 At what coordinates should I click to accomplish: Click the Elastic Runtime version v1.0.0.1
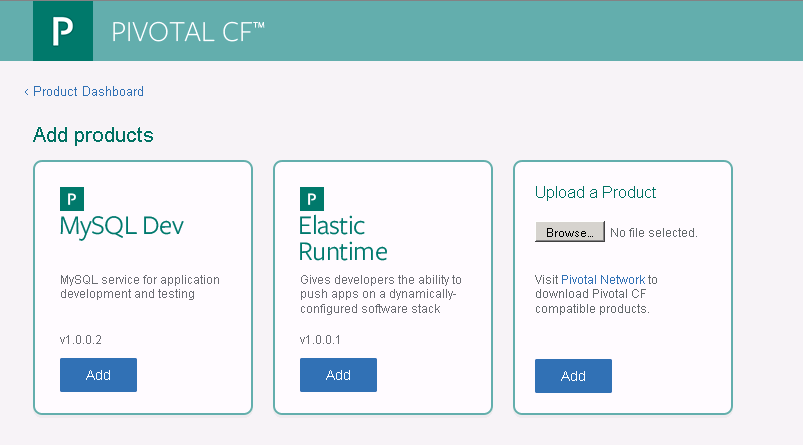pos(321,340)
